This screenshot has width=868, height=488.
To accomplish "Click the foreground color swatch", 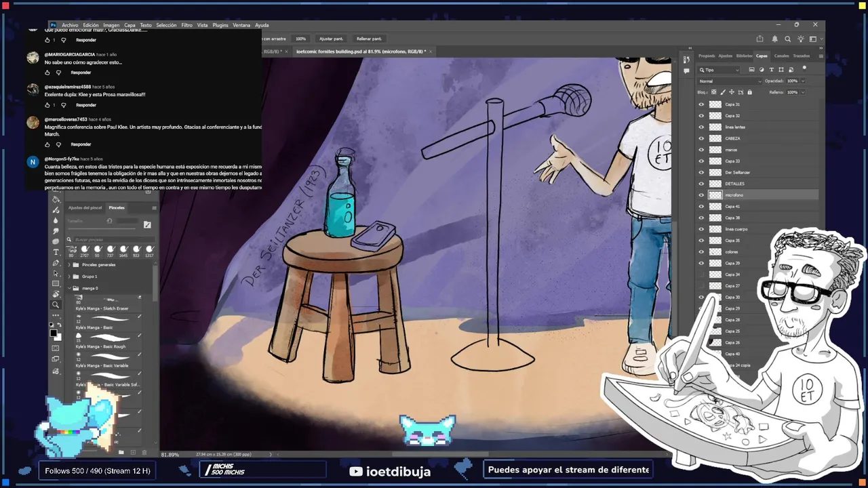I will coord(53,333).
